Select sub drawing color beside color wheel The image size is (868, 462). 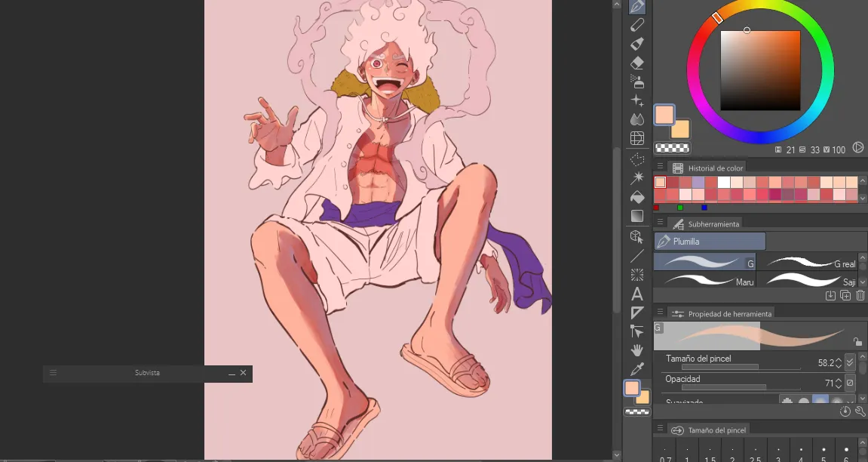(682, 131)
